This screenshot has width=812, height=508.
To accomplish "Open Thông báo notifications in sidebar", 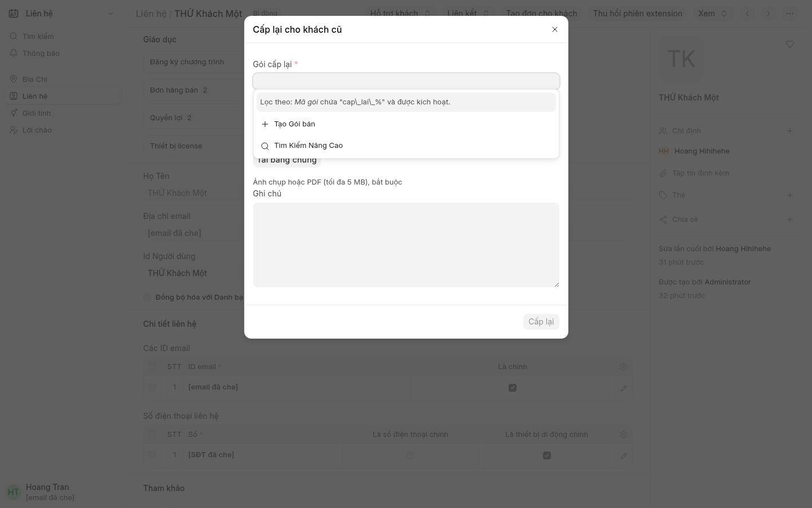I will (x=63, y=53).
